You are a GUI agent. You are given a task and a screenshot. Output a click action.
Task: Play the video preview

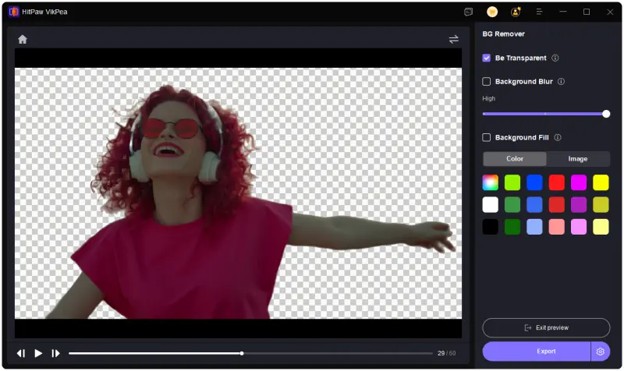(38, 353)
